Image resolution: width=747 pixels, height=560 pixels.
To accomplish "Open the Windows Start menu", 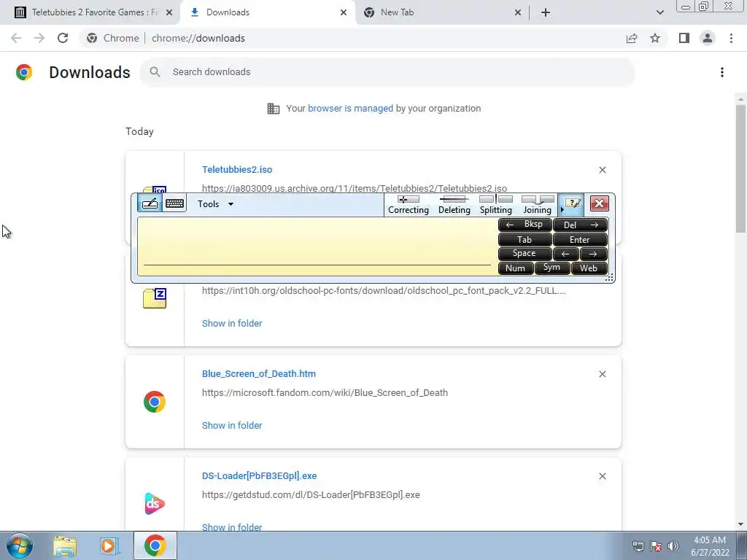I will 20,545.
